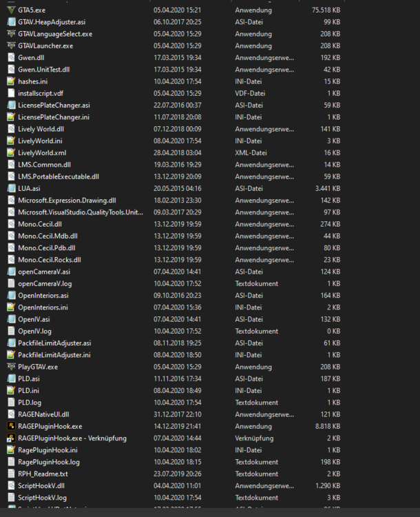The image size is (420, 517).
Task: Select the Mono.Cecil.dll icon
Action: [11, 224]
